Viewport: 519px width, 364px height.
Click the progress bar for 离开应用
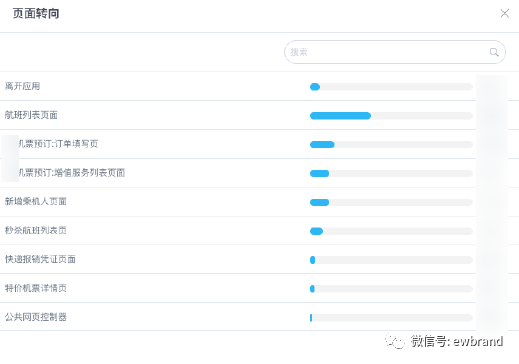pos(391,87)
